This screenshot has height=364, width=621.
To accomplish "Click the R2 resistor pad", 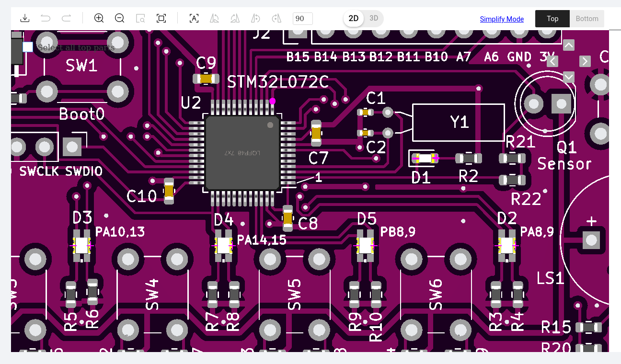I will (469, 158).
